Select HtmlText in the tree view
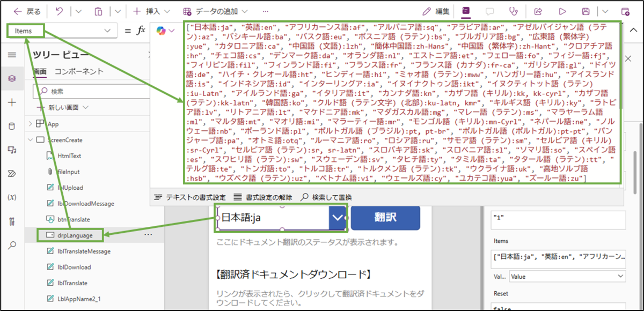This screenshot has height=311, width=644. point(69,155)
